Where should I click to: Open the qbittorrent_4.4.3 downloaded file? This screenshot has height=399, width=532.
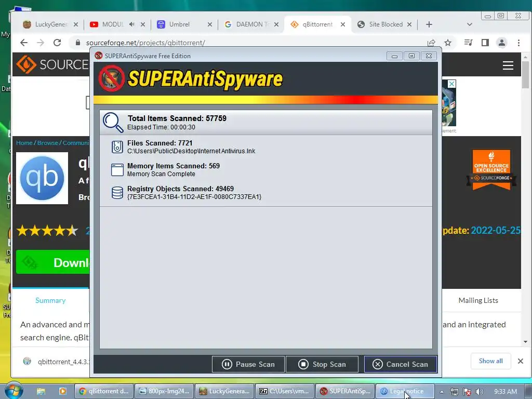(56, 362)
